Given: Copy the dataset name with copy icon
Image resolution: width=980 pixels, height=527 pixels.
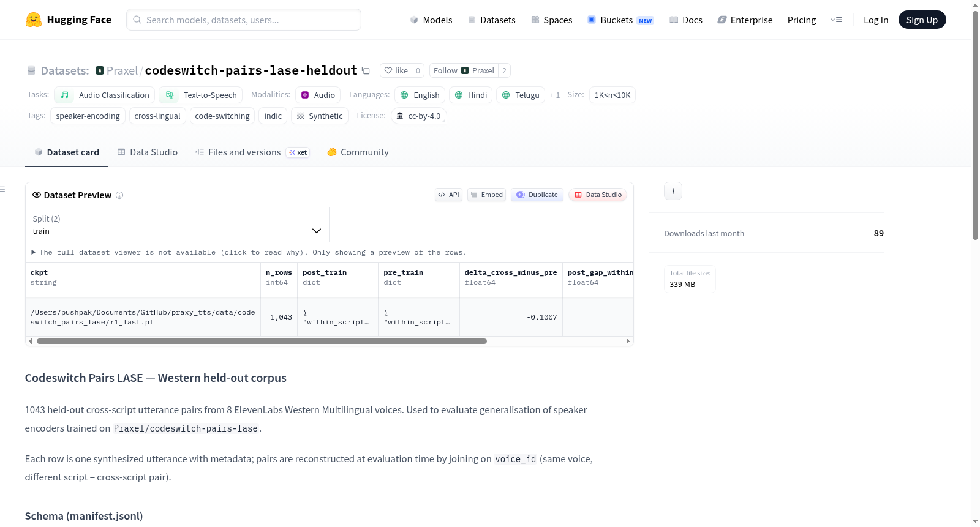Looking at the screenshot, I should pyautogui.click(x=366, y=70).
